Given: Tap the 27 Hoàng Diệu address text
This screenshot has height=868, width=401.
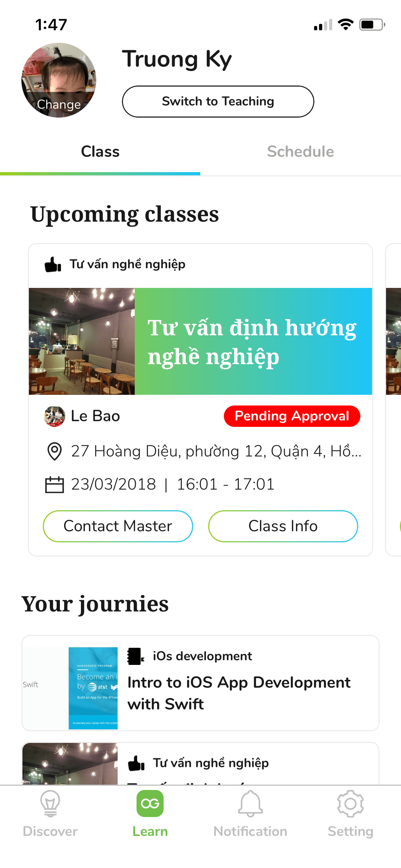Looking at the screenshot, I should [x=216, y=451].
